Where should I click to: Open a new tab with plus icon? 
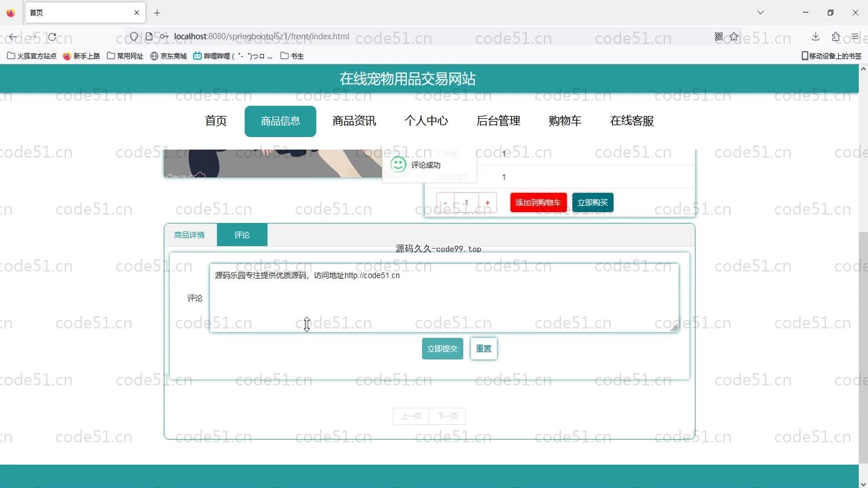tap(157, 13)
